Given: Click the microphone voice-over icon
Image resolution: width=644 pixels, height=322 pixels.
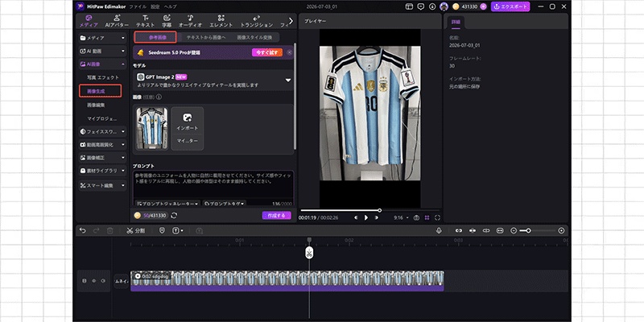Looking at the screenshot, I should tap(439, 231).
